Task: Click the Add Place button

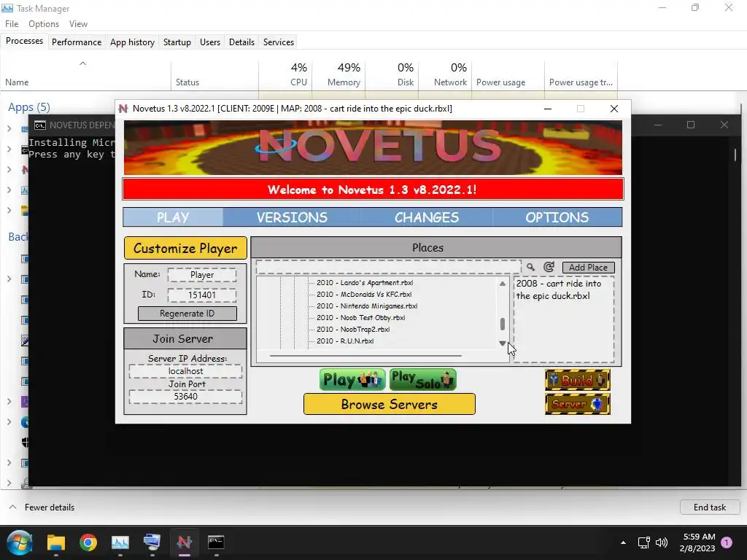Action: (x=589, y=267)
